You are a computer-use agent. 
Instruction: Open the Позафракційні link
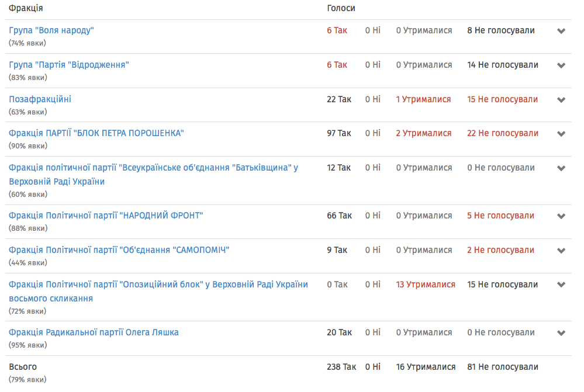point(40,99)
